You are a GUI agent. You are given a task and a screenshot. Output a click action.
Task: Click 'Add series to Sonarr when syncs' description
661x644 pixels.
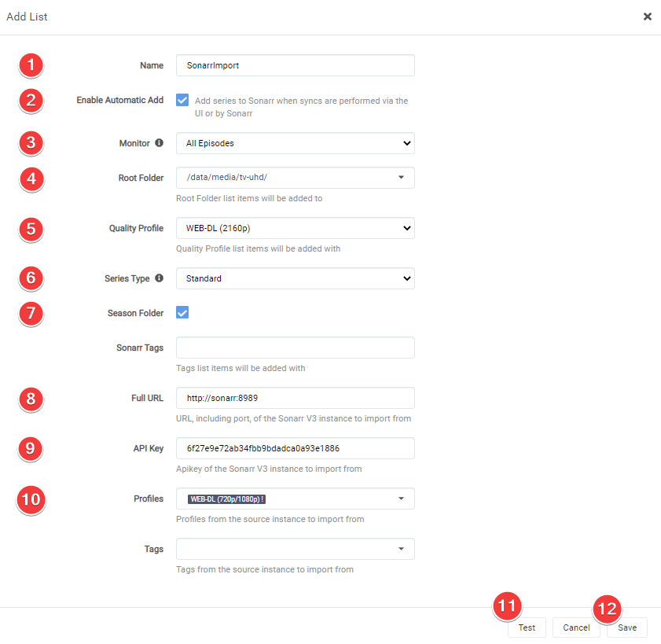click(301, 107)
